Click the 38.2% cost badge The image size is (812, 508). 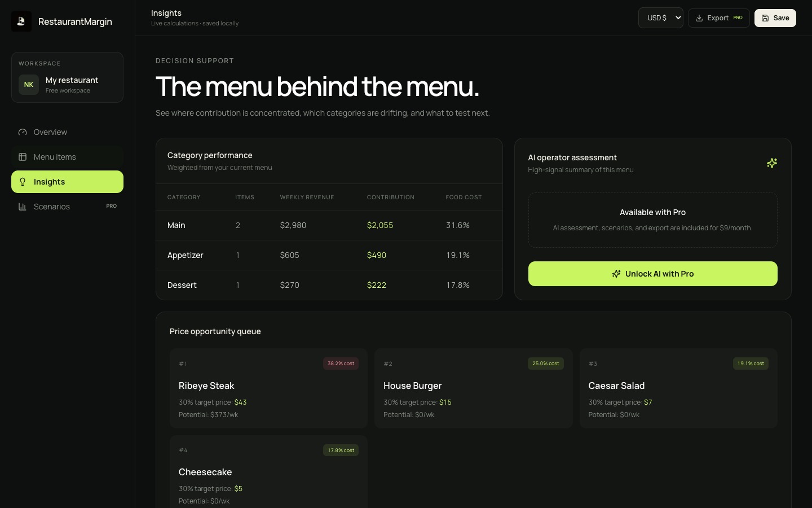click(341, 364)
